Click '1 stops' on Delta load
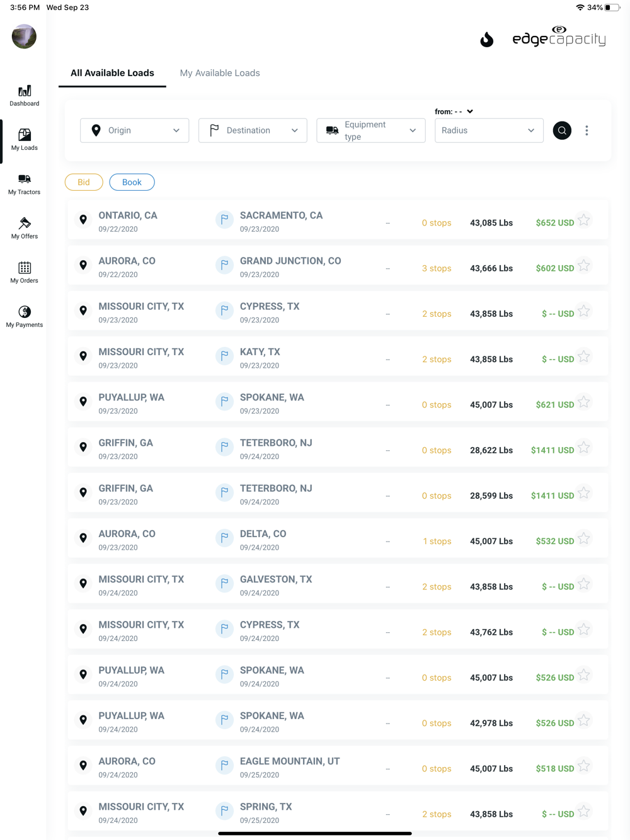Screen dimensions: 630x840 coord(437,541)
